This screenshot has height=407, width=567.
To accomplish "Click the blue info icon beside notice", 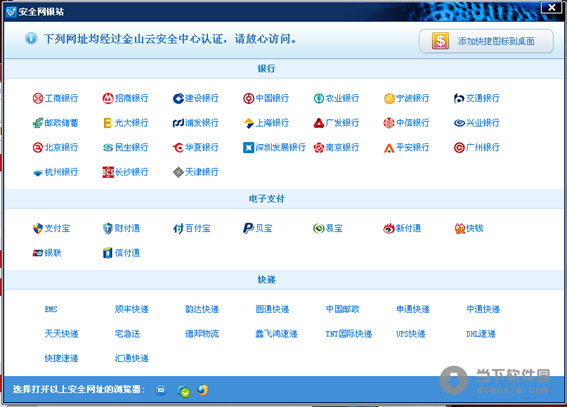I will pos(31,38).
